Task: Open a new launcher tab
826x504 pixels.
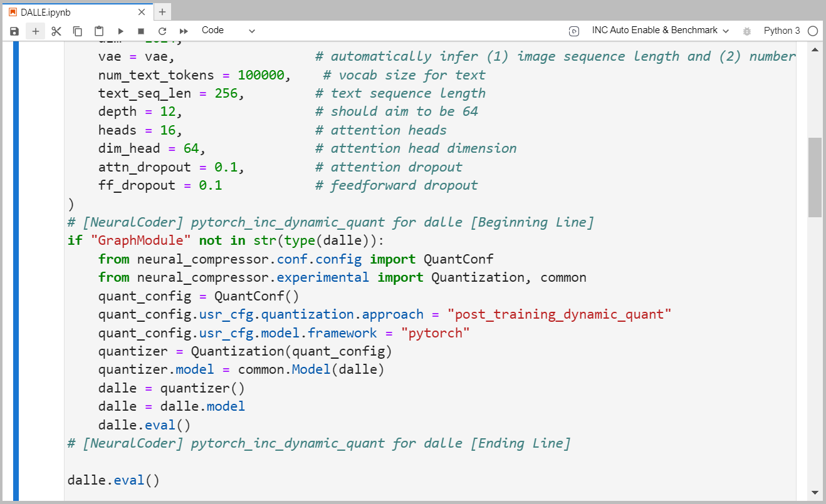Action: [x=162, y=12]
